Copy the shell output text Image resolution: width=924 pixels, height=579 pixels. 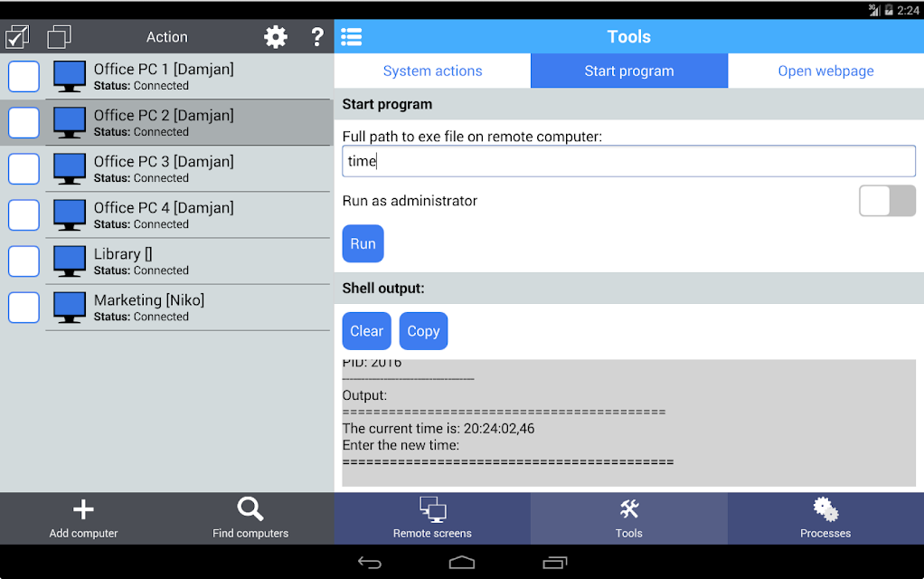[x=423, y=331]
